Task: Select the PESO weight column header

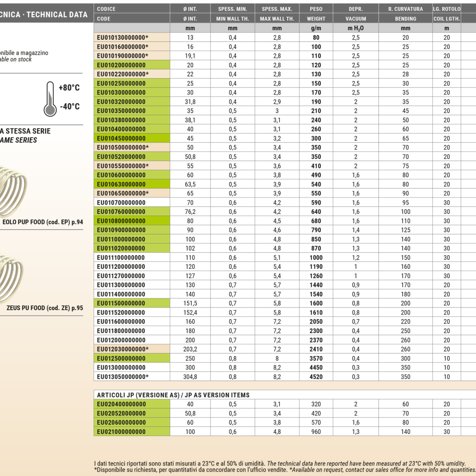Action: 316,9
